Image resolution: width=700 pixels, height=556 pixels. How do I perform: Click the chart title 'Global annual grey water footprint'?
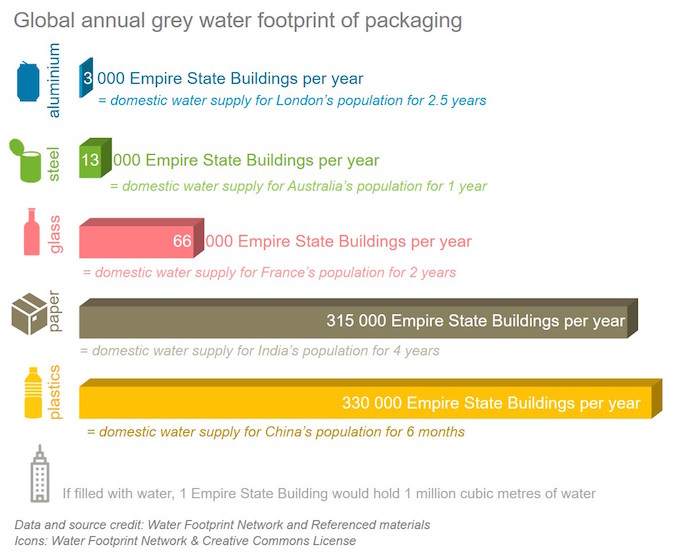[x=238, y=21]
